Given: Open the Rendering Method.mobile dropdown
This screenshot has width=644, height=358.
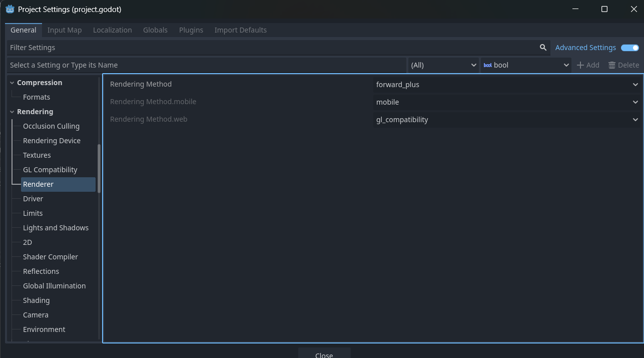Looking at the screenshot, I should click(507, 102).
